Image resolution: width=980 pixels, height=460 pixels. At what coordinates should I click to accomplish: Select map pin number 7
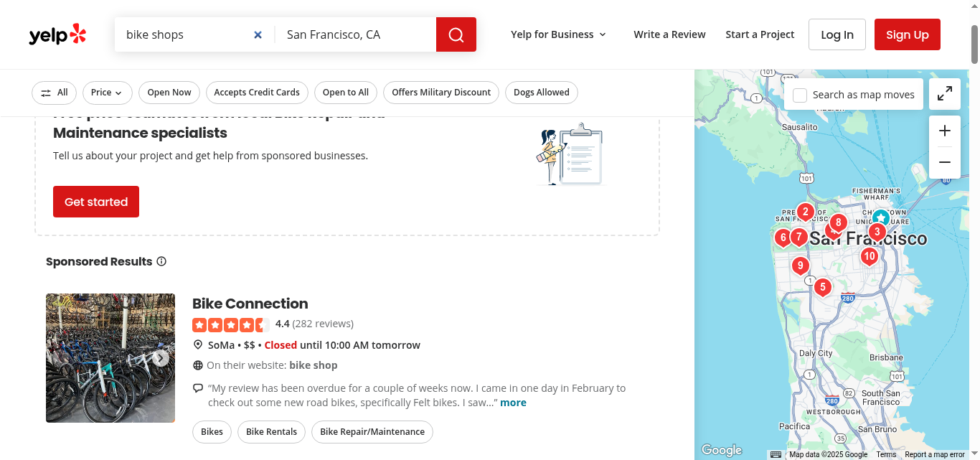[x=798, y=237]
